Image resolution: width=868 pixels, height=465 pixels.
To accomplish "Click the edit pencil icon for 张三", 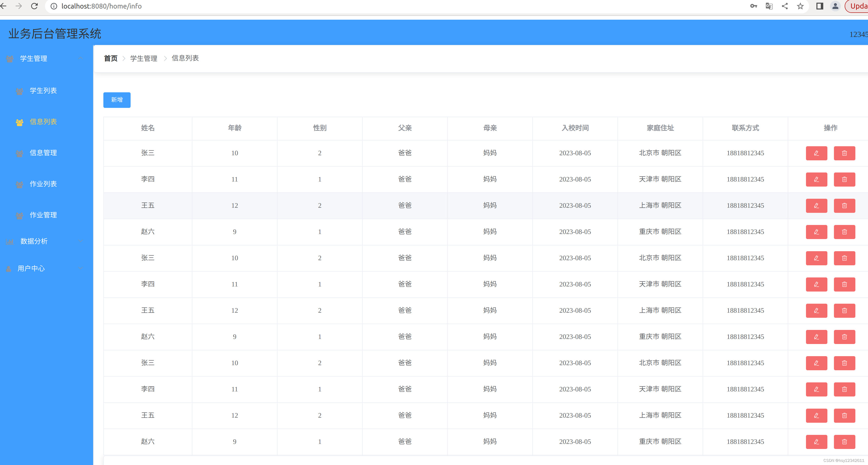I will pos(816,153).
